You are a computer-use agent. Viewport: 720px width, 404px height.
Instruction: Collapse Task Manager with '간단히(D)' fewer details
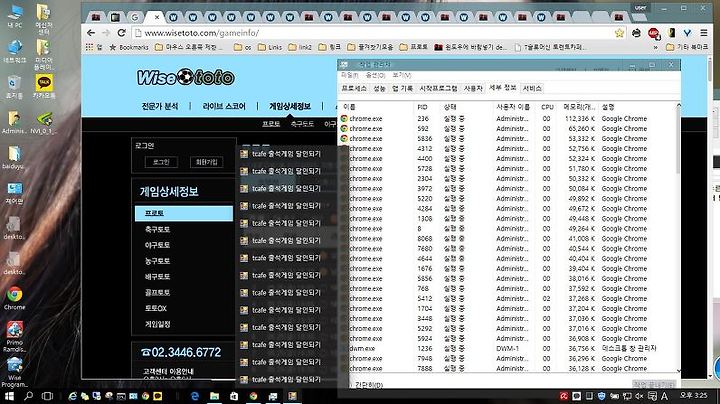pos(366,385)
